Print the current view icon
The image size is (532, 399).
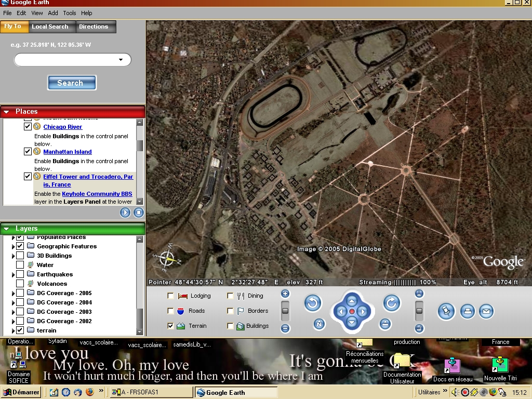coord(468,311)
